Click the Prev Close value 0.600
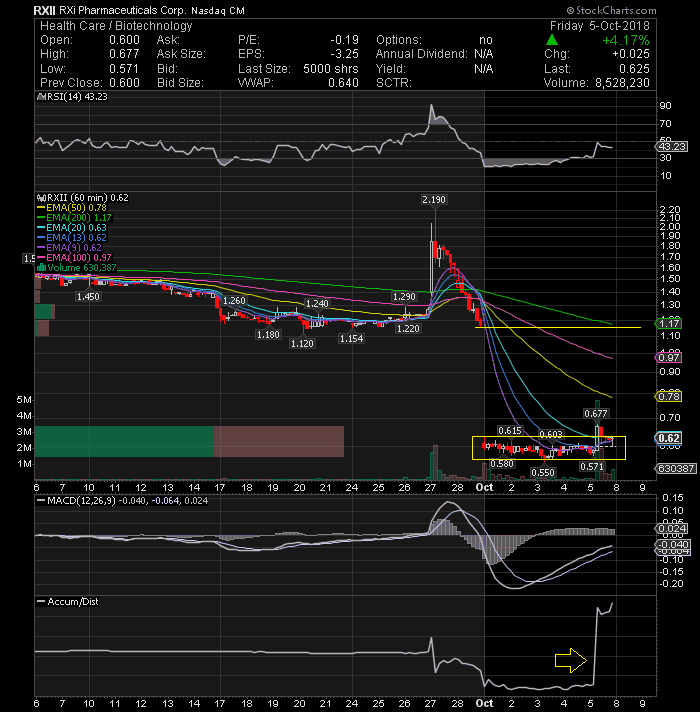The height and width of the screenshot is (712, 700). (x=124, y=83)
